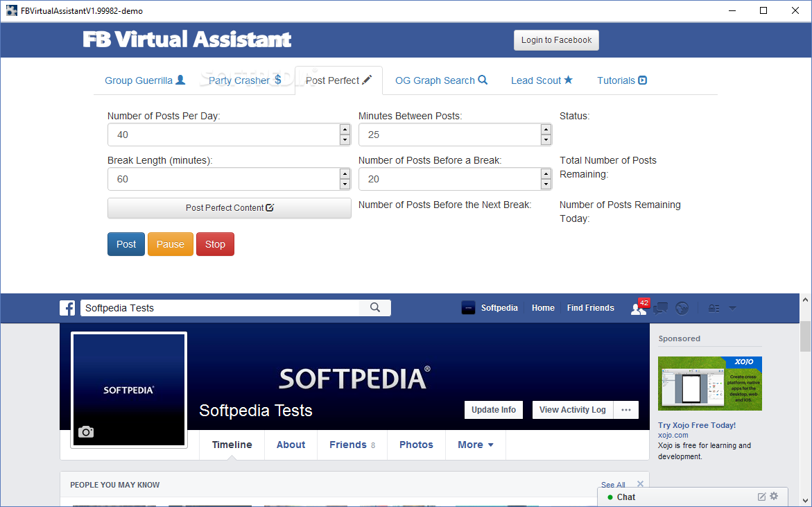812x507 pixels.
Task: Open the Tutorials tab
Action: click(x=622, y=80)
